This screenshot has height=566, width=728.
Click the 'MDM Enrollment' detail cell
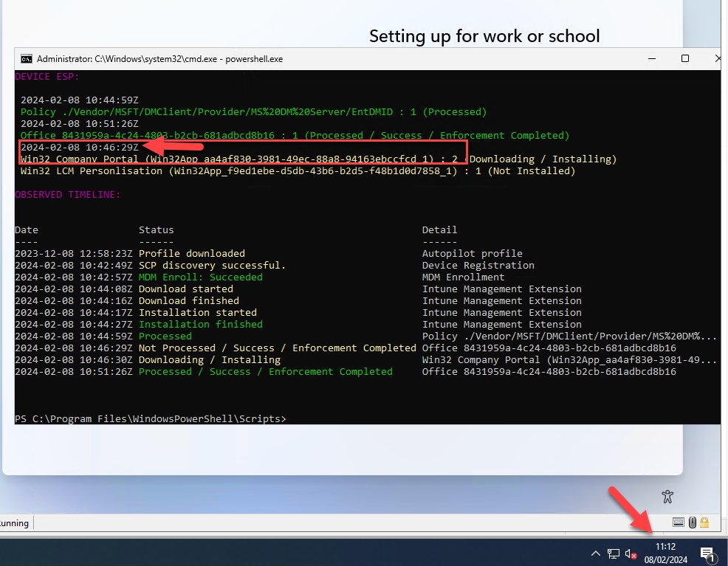464,277
